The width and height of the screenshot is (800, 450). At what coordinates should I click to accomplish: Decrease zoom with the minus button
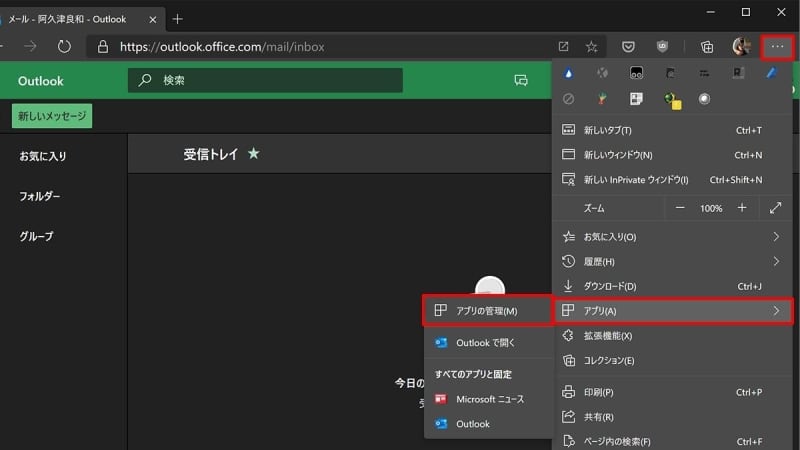[x=680, y=208]
